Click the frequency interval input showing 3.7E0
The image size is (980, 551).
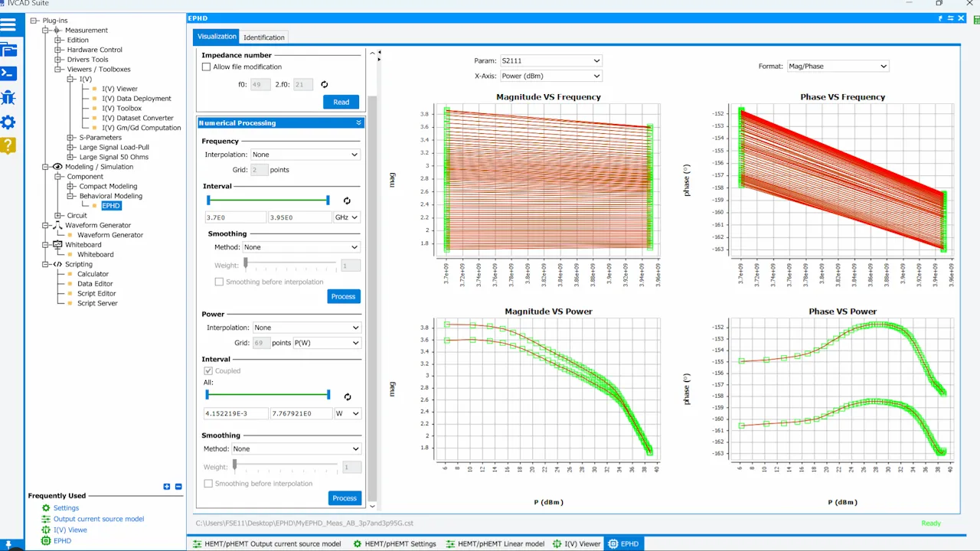234,217
